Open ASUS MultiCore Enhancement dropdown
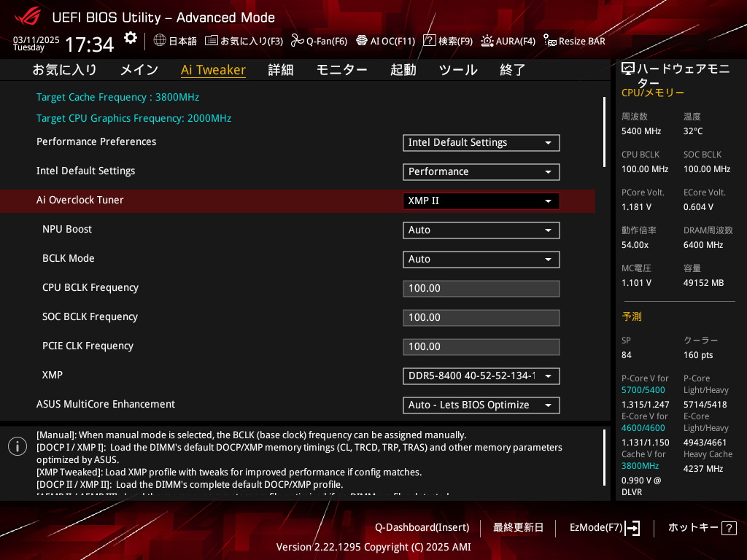The image size is (747, 560). pos(481,405)
